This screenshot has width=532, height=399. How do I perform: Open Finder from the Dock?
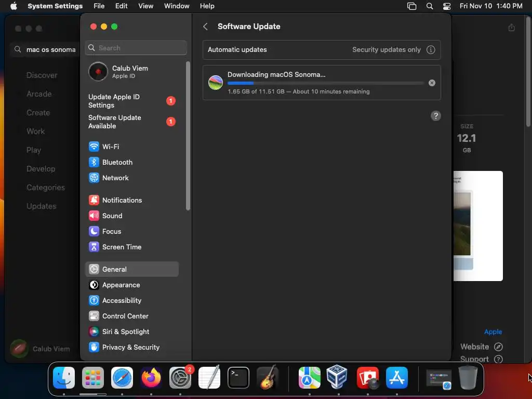click(64, 378)
